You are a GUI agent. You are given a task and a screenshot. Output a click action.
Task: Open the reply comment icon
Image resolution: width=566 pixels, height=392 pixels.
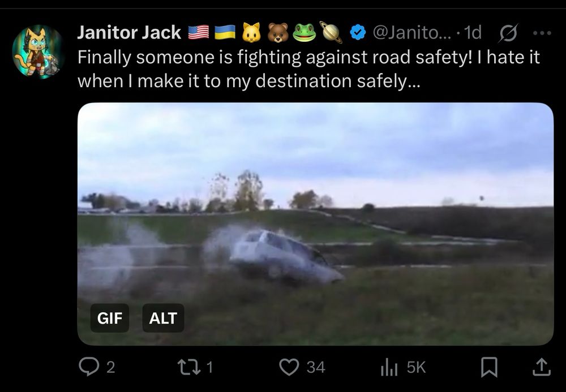[x=88, y=367]
